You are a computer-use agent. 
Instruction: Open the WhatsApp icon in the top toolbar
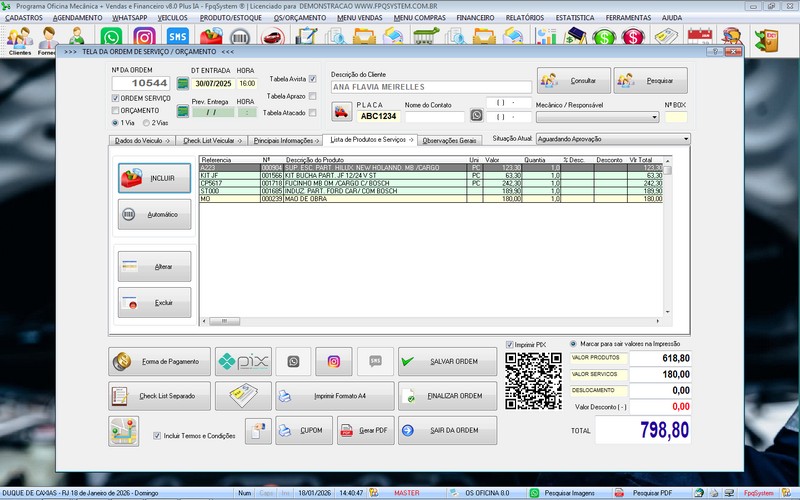(112, 38)
